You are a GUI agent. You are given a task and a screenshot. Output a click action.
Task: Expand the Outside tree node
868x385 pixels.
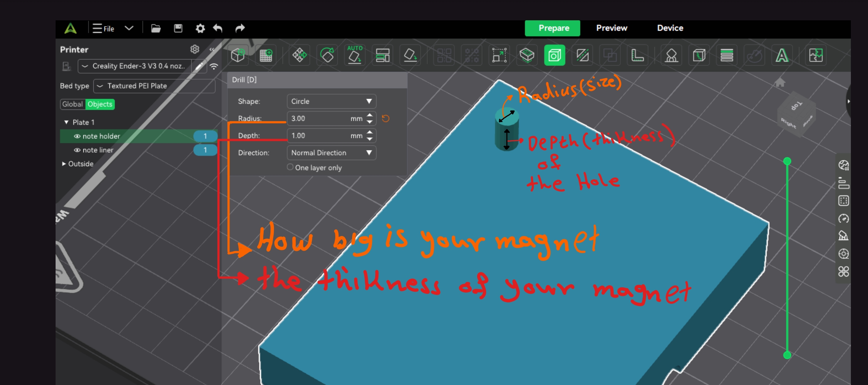(x=64, y=164)
